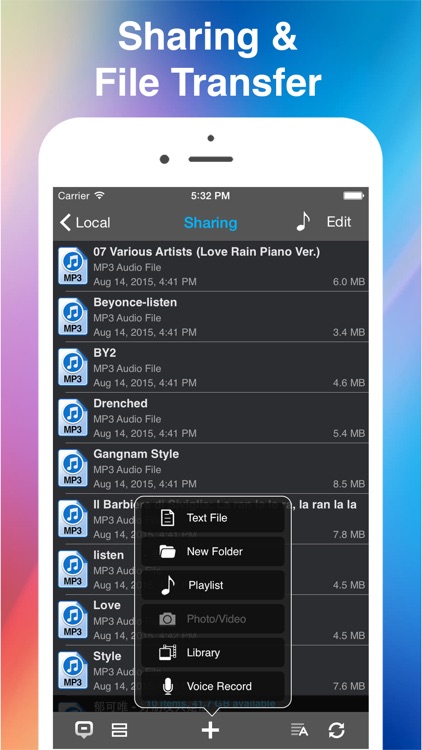This screenshot has height=750, width=422.
Task: Tap MP3 icon of Gangnam Style
Action: 73,468
